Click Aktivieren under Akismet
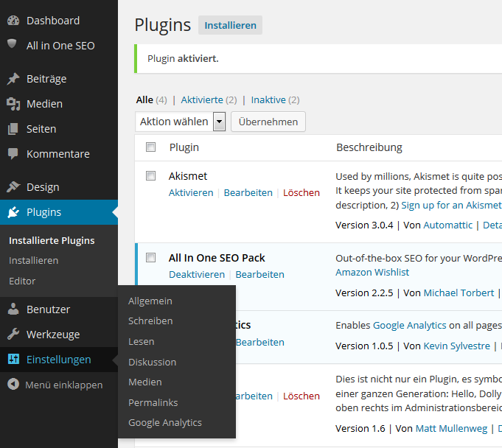Viewport: 502px width, 448px height. pyautogui.click(x=191, y=192)
